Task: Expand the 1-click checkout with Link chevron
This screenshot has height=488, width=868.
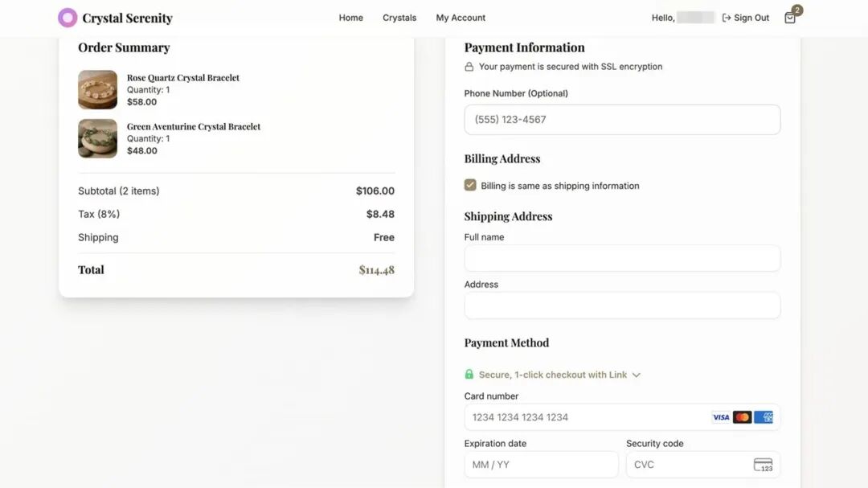Action: pos(636,375)
